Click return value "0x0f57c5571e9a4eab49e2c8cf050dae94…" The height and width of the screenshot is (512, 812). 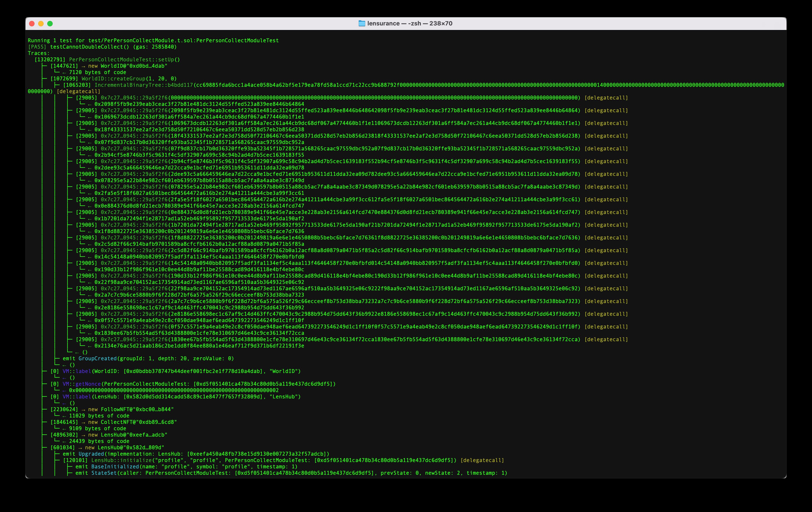tap(199, 321)
